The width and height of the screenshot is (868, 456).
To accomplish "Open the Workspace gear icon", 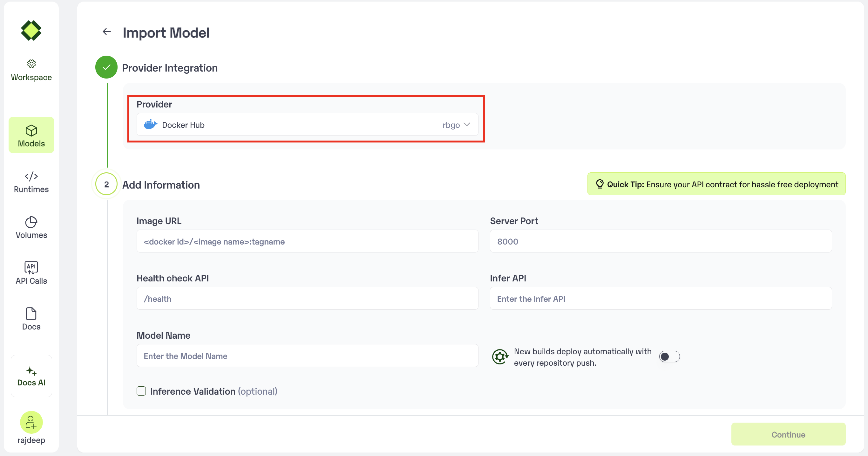I will (31, 63).
